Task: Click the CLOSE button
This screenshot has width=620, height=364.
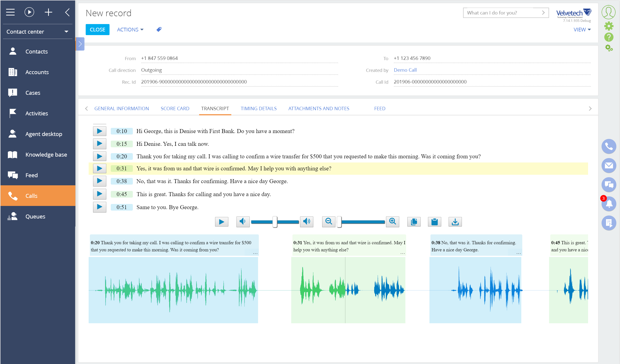Action: (x=97, y=29)
